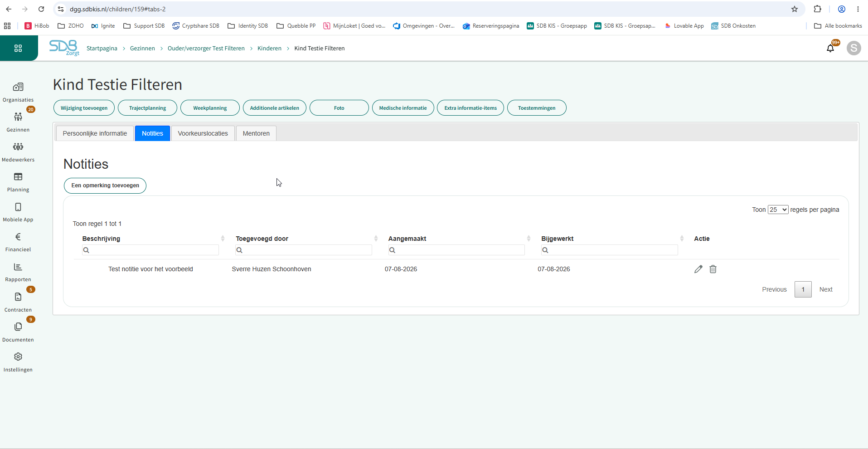Open the Gezinnen sidebar icon
The image size is (868, 449).
(18, 117)
